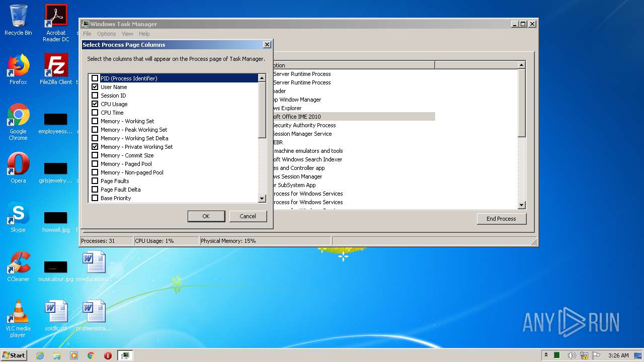Show hidden tray icons arrow
This screenshot has height=362, width=644.
(546, 355)
